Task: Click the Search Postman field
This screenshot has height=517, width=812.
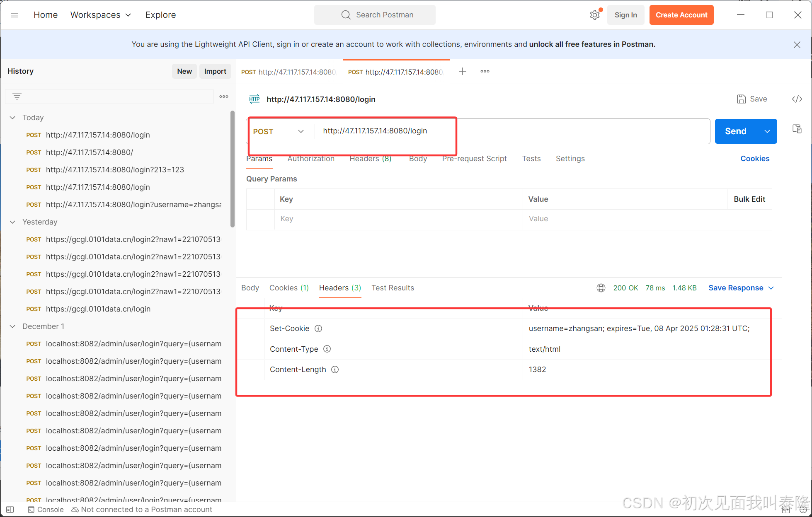Action: [375, 15]
